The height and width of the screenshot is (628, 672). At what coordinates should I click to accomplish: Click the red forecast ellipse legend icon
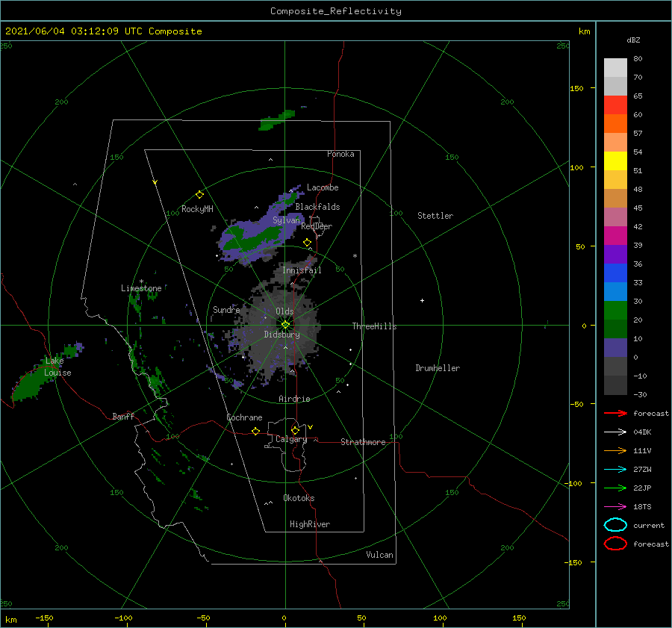point(615,544)
